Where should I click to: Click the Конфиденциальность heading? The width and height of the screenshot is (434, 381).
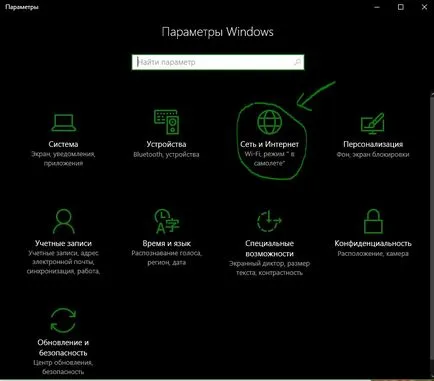(373, 243)
